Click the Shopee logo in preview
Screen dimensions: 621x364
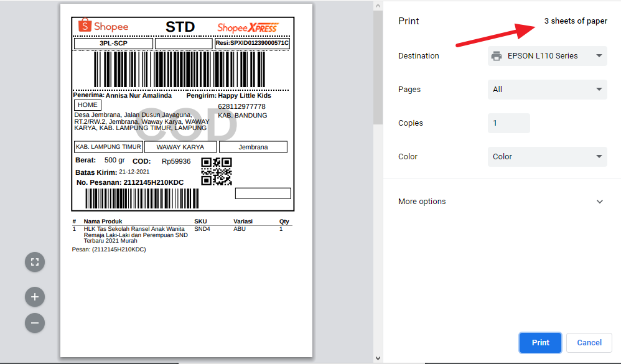(103, 26)
